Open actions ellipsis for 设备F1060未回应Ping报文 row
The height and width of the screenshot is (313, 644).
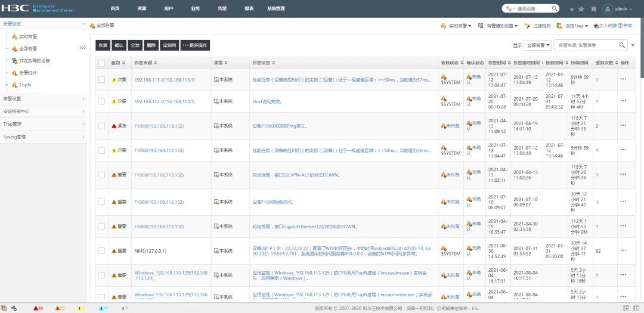(x=623, y=126)
